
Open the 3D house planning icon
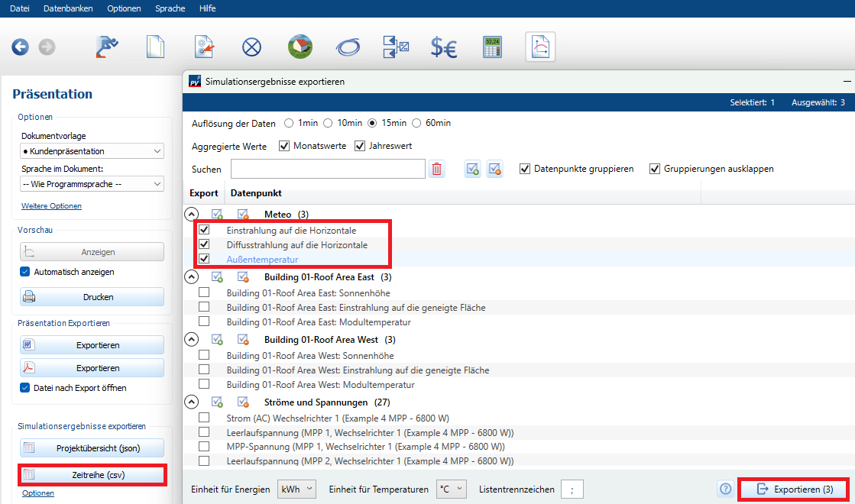tap(300, 47)
